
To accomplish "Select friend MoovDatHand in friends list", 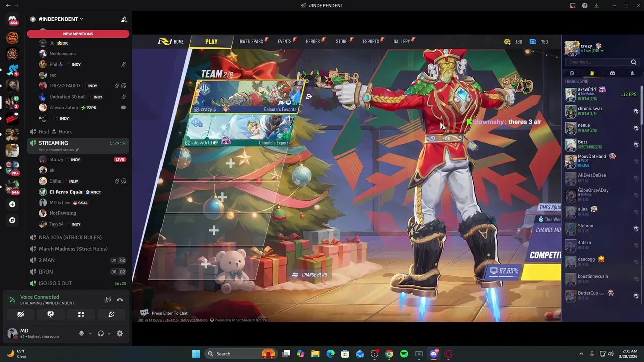I will tap(602, 161).
